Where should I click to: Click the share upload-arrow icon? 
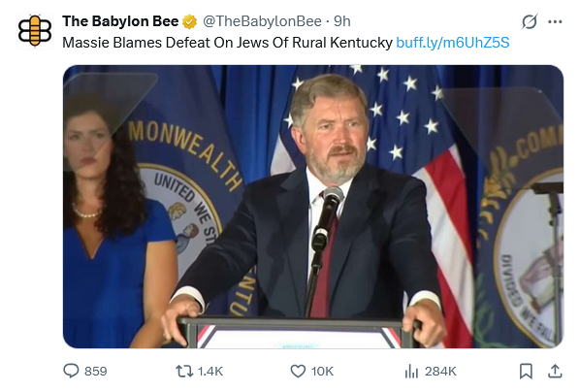pyautogui.click(x=555, y=371)
